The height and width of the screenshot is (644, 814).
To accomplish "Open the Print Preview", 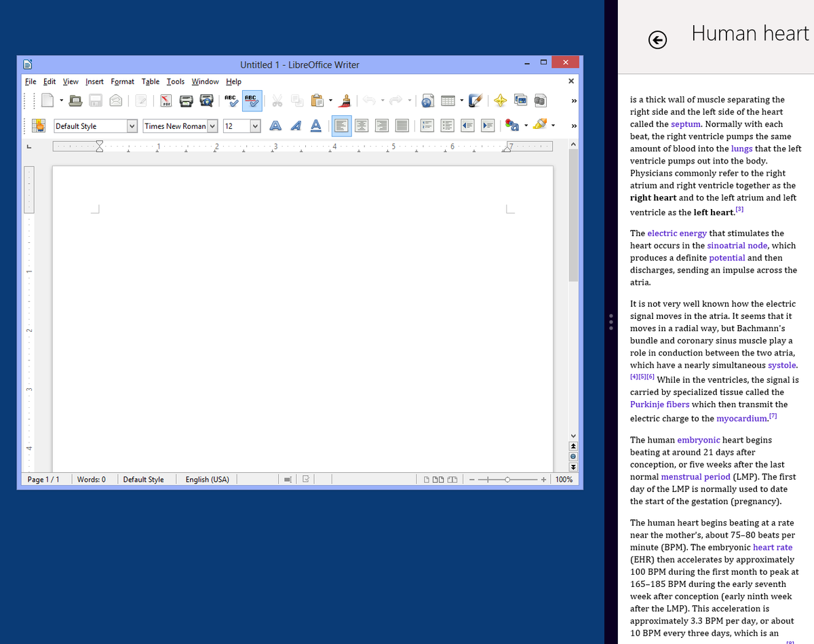I will pyautogui.click(x=207, y=100).
